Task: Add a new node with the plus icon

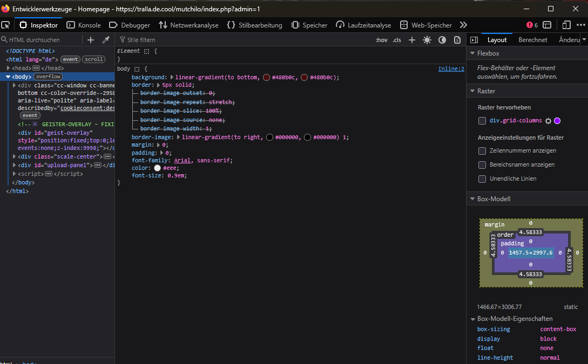Action: tap(91, 40)
